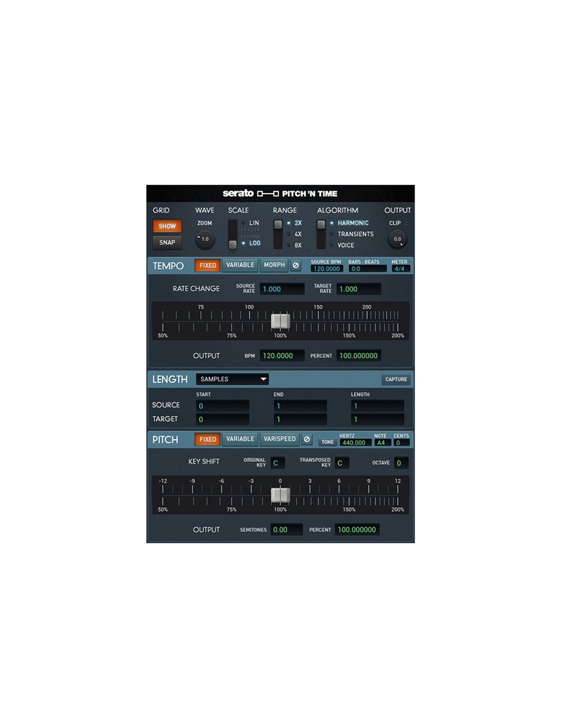The width and height of the screenshot is (563, 728).
Task: Switch Tempo mode to Morph
Action: pyautogui.click(x=274, y=265)
